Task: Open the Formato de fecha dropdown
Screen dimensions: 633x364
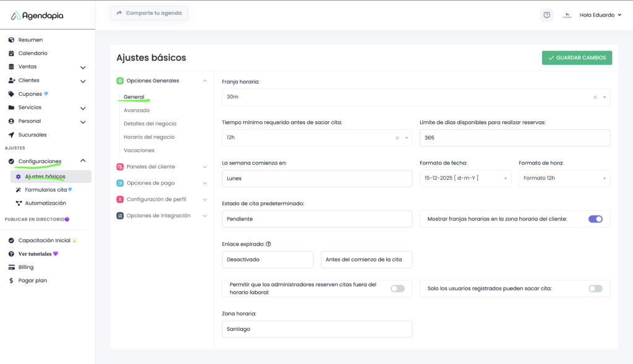Action: [x=465, y=178]
